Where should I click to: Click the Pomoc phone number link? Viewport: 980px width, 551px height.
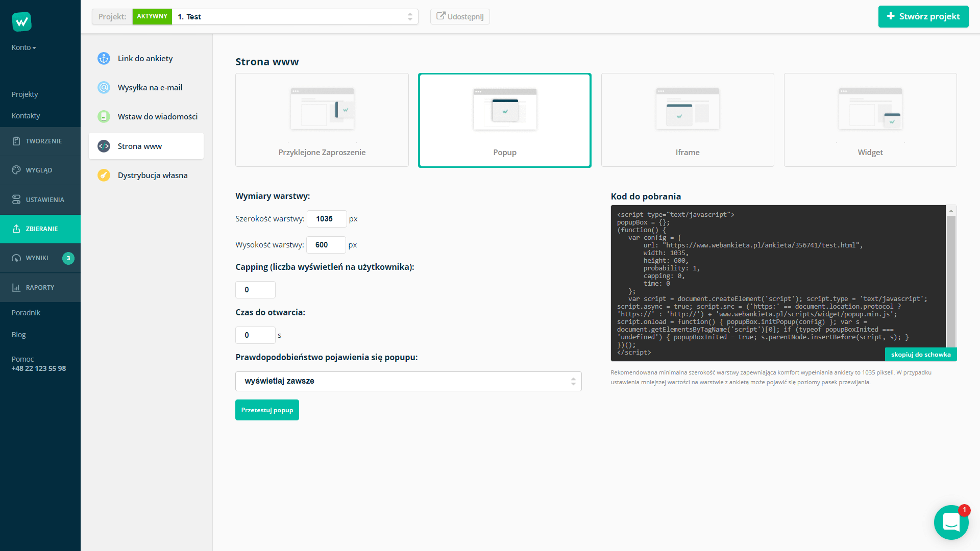coord(39,368)
